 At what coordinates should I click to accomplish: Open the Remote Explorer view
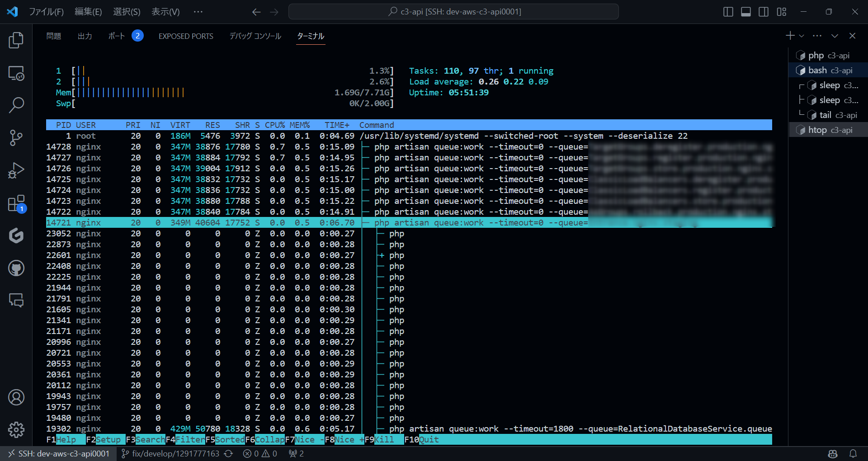coord(16,73)
